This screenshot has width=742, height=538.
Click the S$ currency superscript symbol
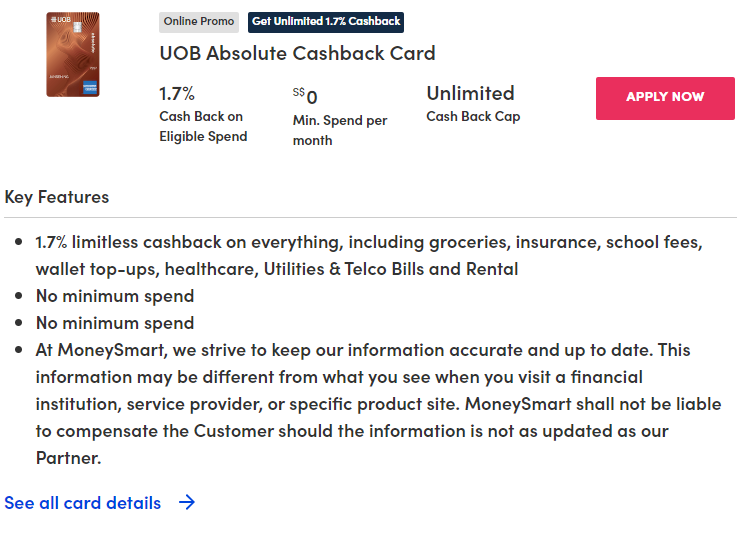(298, 92)
